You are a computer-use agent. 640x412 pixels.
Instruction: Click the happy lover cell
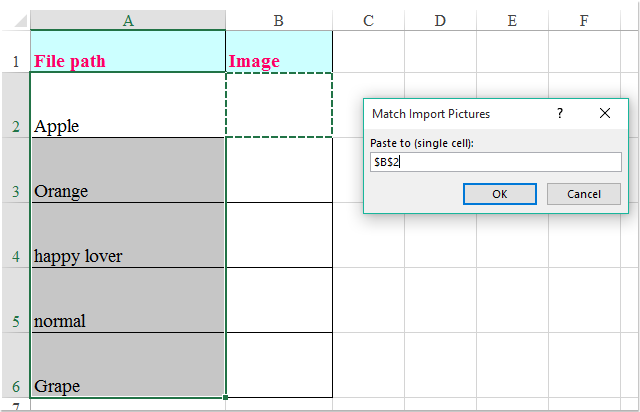128,235
